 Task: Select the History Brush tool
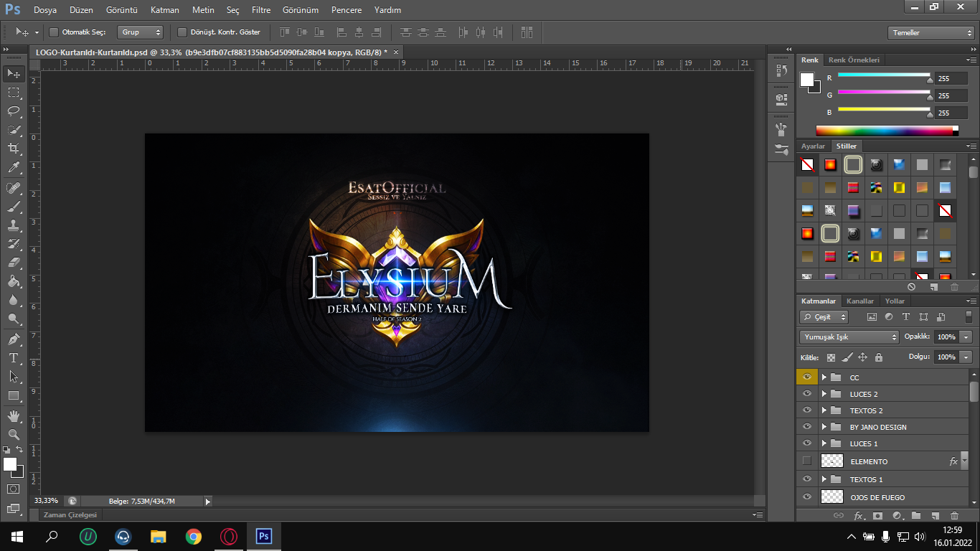tap(14, 244)
